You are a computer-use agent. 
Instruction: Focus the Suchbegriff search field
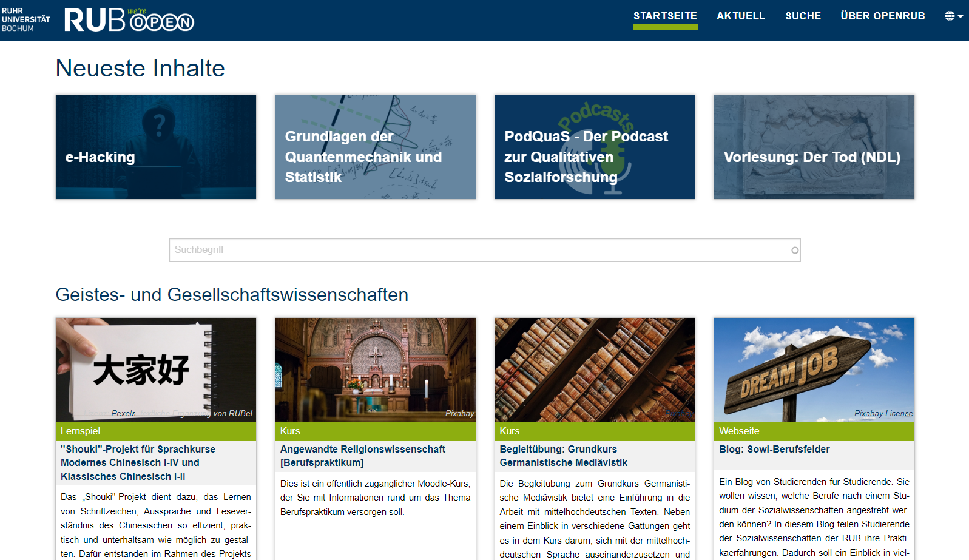pyautogui.click(x=485, y=250)
